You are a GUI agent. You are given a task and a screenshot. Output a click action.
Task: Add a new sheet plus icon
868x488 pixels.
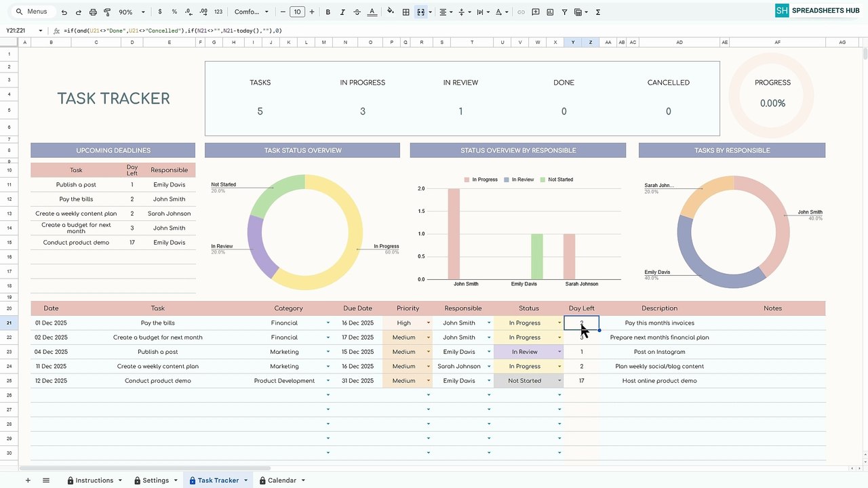[28, 481]
